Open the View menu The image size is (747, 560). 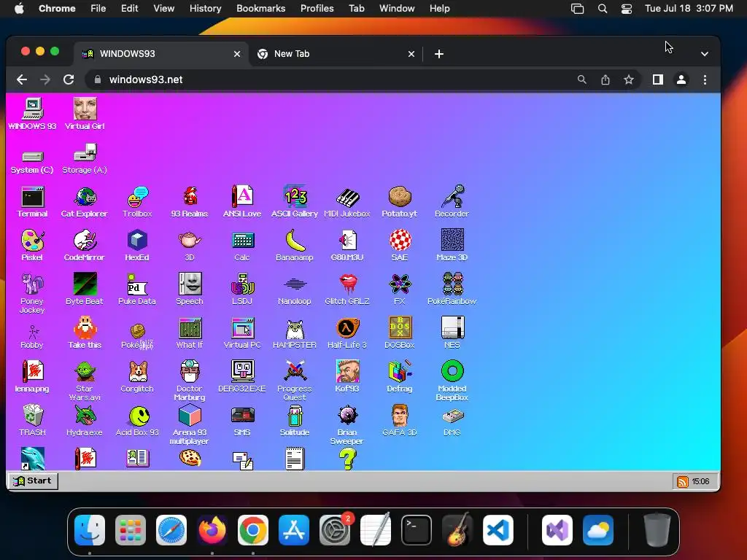(163, 9)
